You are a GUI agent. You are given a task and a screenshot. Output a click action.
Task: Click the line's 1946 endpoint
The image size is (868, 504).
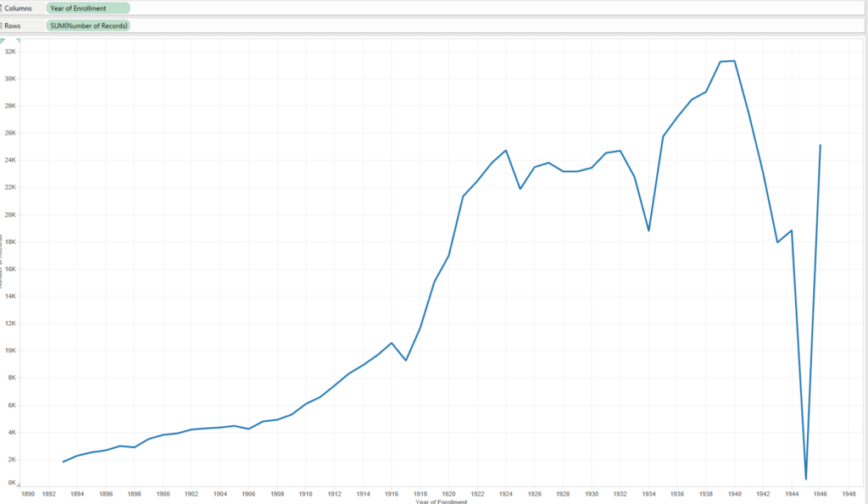[821, 145]
